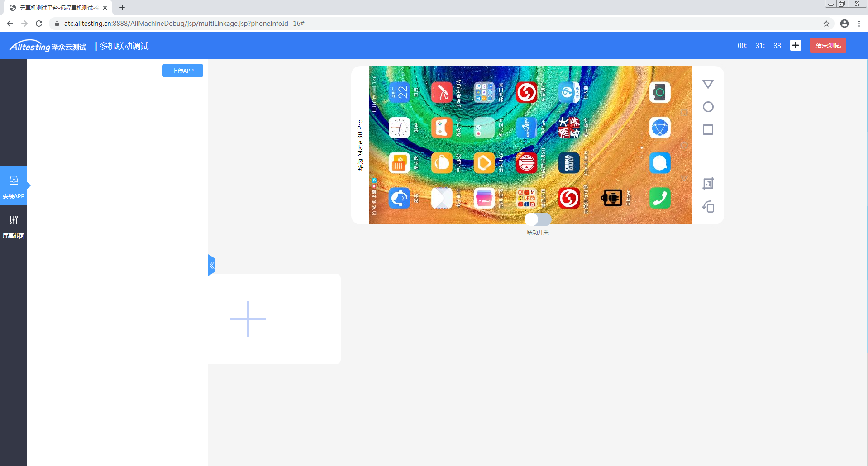
Task: Go back in the browser
Action: click(10, 24)
